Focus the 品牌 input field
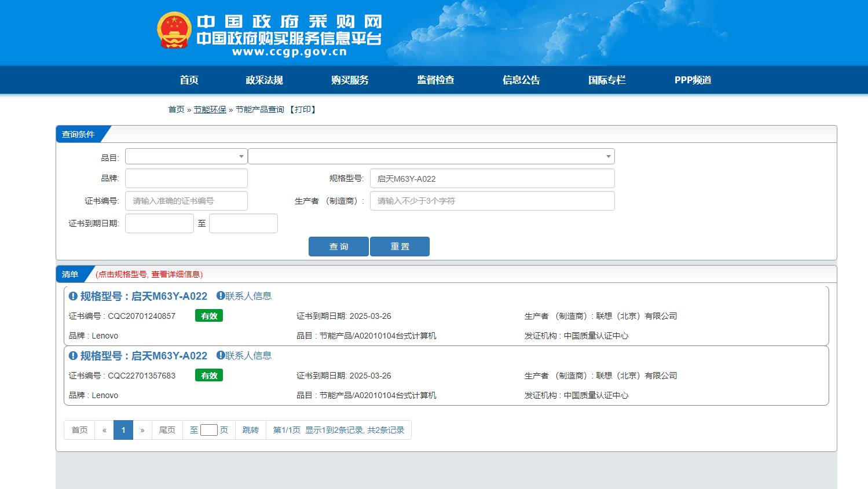Image resolution: width=868 pixels, height=489 pixels. (x=186, y=178)
